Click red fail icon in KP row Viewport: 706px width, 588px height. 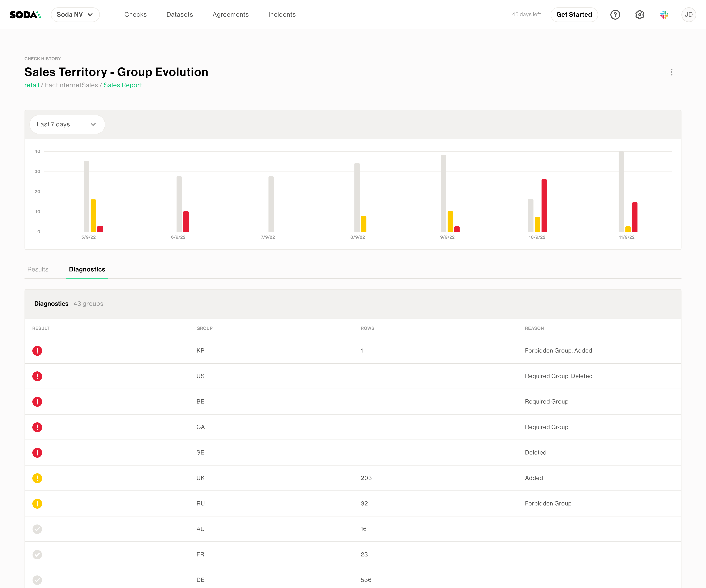pyautogui.click(x=37, y=351)
